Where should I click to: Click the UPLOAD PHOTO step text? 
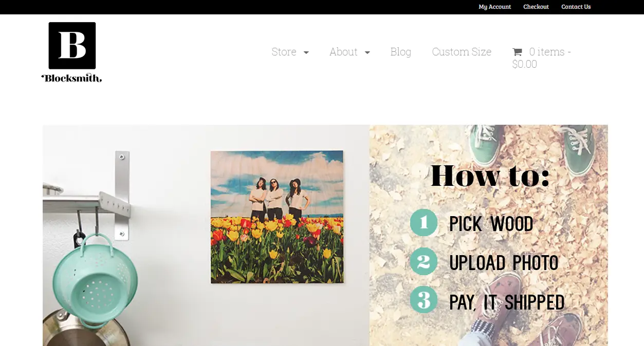(x=504, y=263)
